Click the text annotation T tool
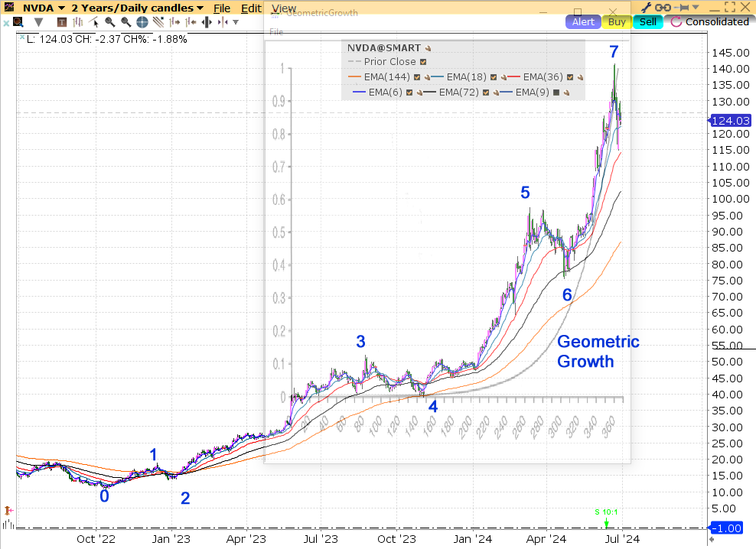 click(x=61, y=21)
